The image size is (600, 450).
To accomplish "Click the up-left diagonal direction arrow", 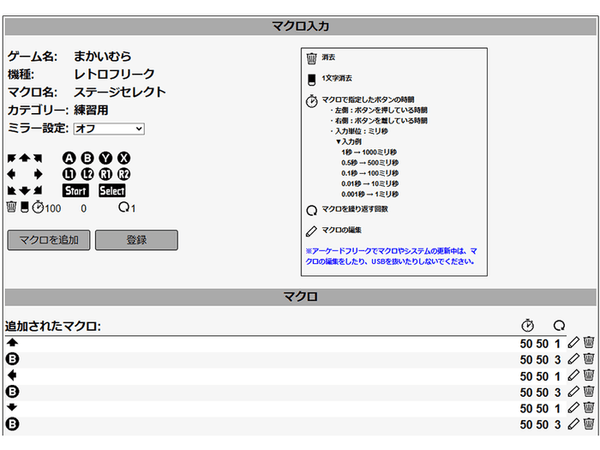I will 11,158.
